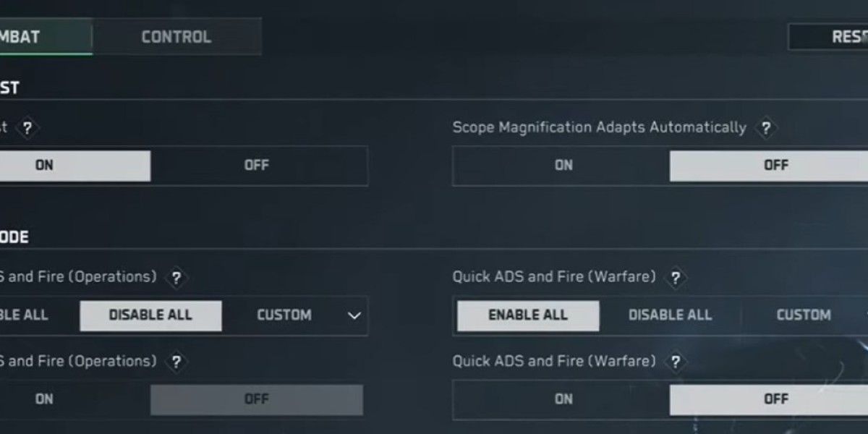Turn ON Scope Magnification Adapts Automatically
Viewport: 868px width, 434px height.
point(563,166)
